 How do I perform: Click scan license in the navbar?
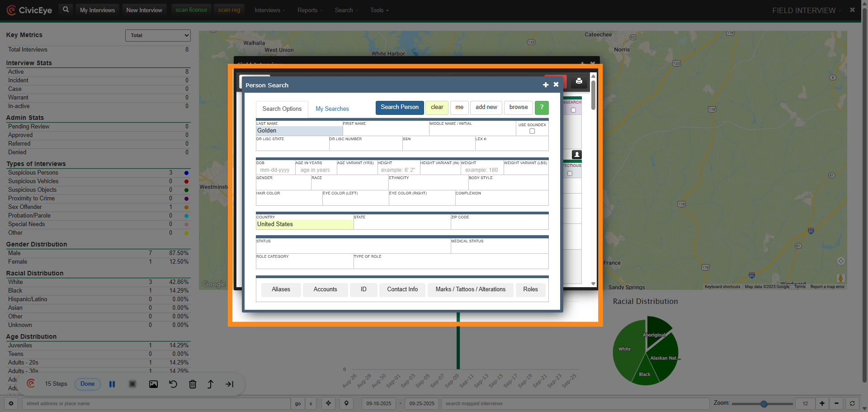click(x=191, y=9)
